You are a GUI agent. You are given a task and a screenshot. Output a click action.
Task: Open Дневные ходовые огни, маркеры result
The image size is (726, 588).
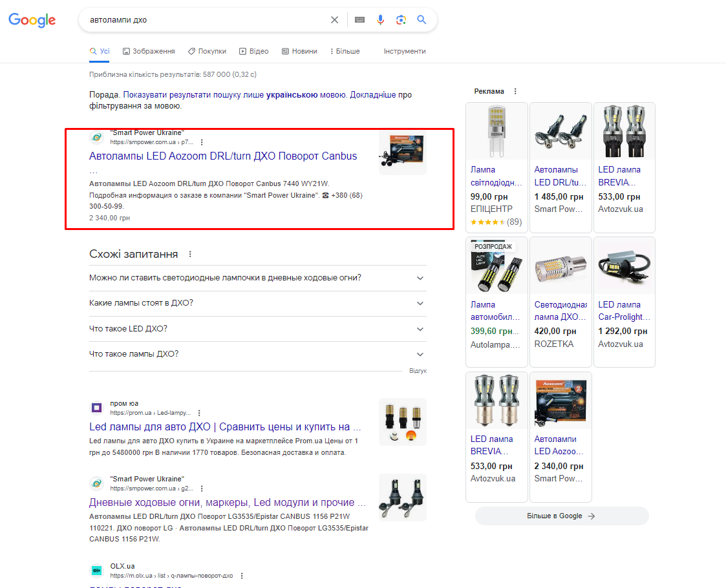(228, 503)
